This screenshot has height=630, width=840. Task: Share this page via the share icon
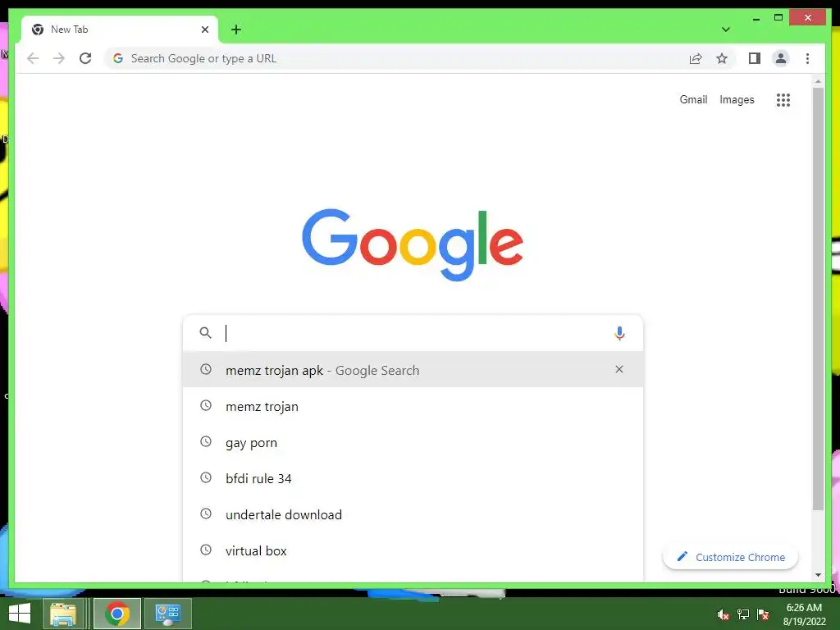[696, 58]
